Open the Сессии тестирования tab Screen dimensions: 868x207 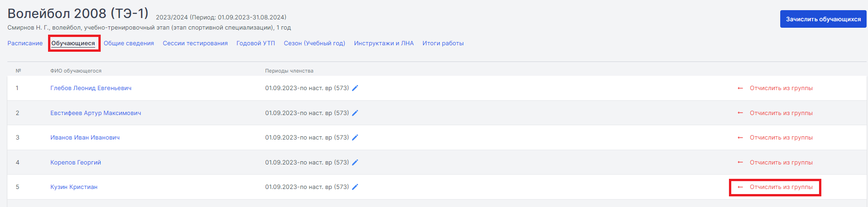click(x=195, y=43)
